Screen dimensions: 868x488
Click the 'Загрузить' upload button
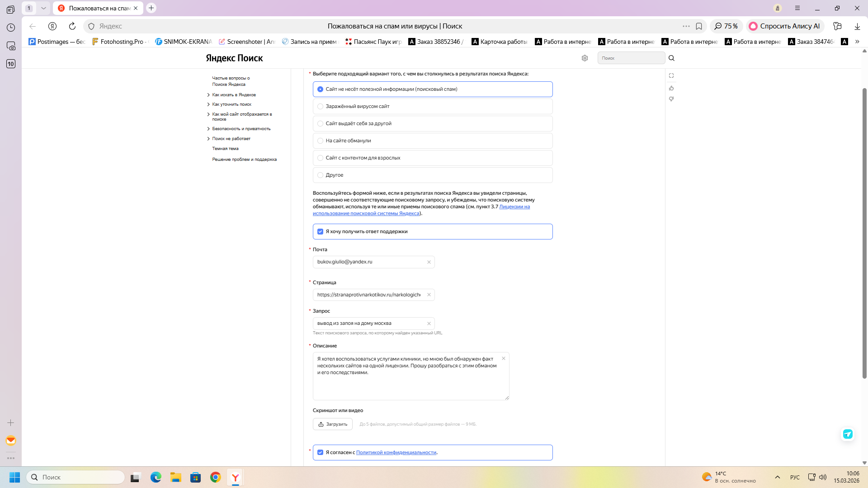point(333,424)
